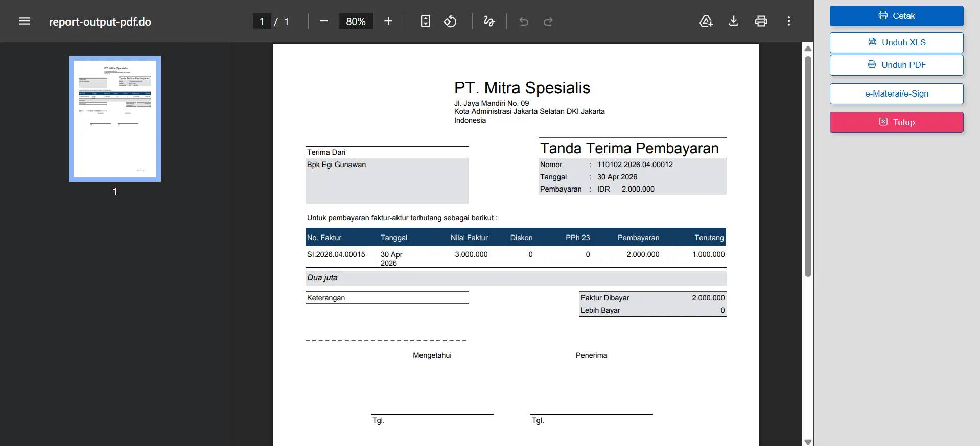Viewport: 980px width, 446px height.
Task: Click the redo arrow icon
Action: click(x=548, y=21)
